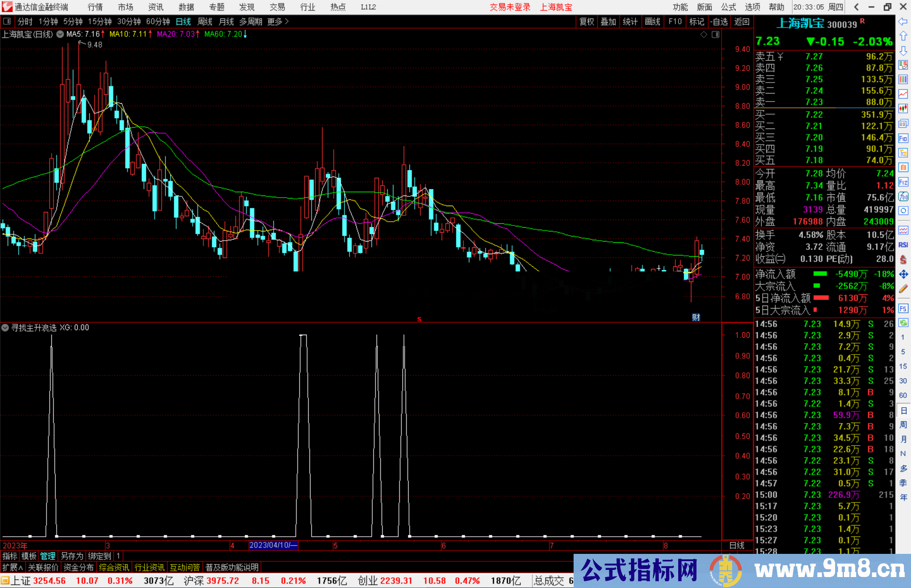Click the 叠加 button

[x=608, y=21]
